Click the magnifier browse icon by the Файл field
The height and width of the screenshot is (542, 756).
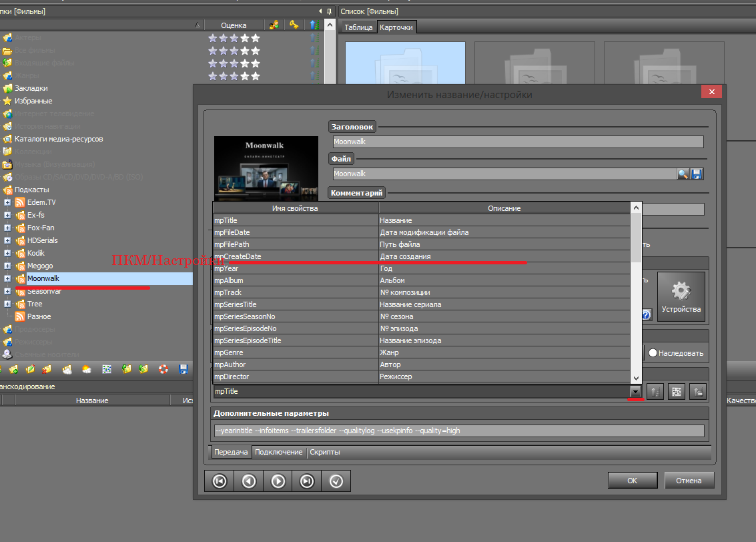pyautogui.click(x=683, y=174)
